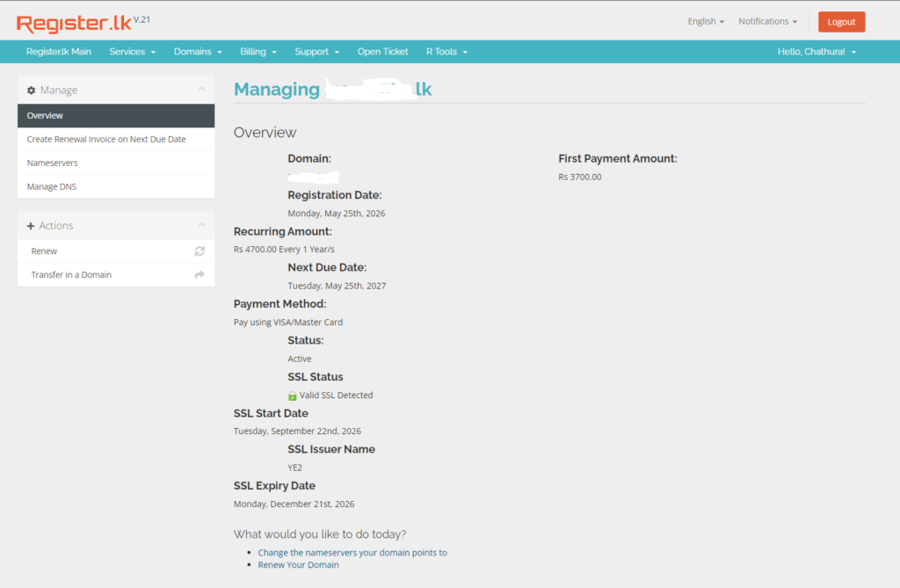Click the Rs 4700.00 Every 1 Year/s value
This screenshot has width=900, height=588.
(284, 250)
